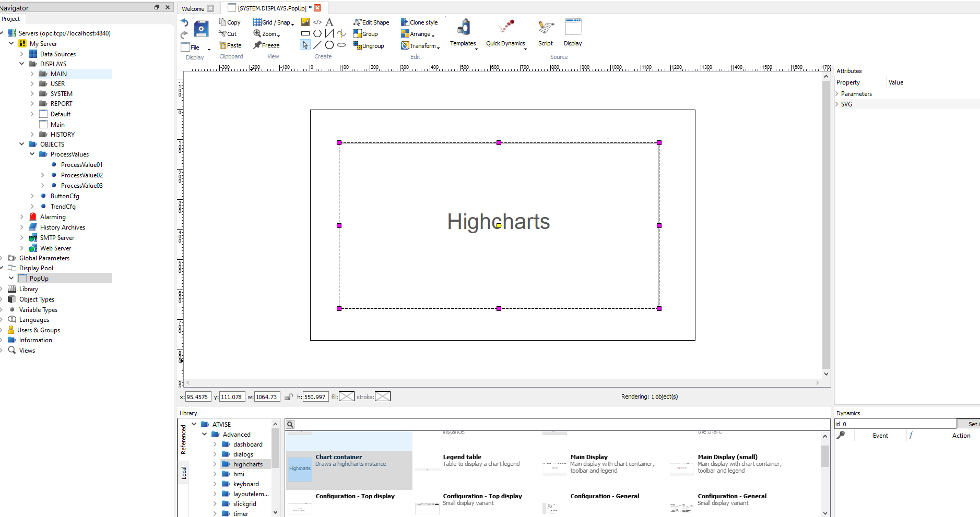Save the display with the floppy disk icon
980x517 pixels.
point(201,28)
